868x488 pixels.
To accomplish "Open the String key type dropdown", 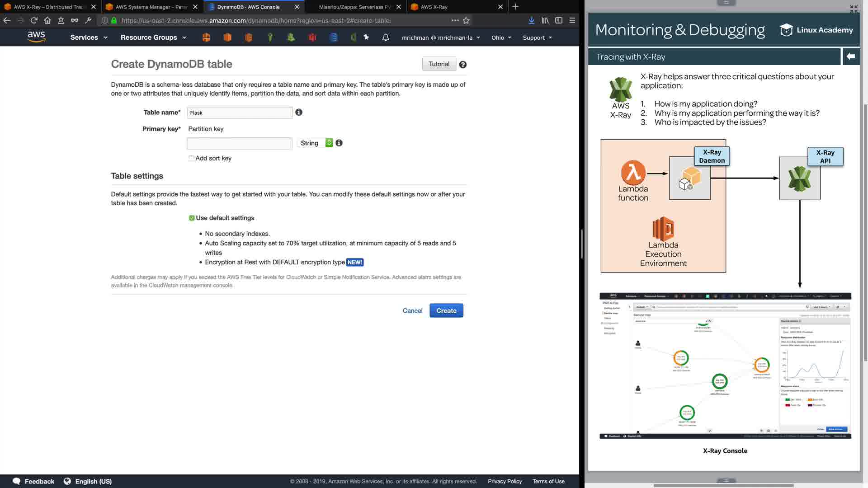I will pos(316,143).
